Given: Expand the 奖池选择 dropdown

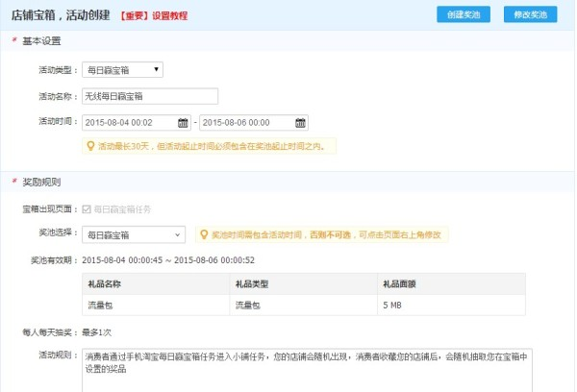Looking at the screenshot, I should click(134, 234).
